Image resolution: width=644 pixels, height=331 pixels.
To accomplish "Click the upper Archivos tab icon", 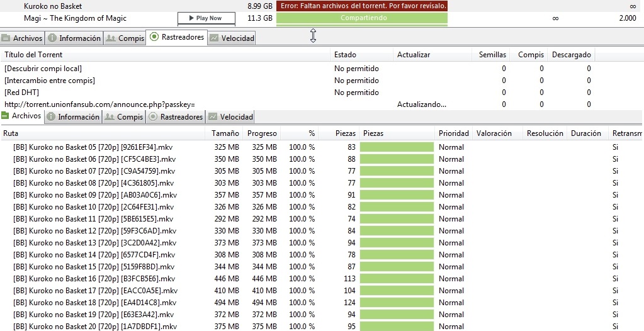I will (x=5, y=38).
